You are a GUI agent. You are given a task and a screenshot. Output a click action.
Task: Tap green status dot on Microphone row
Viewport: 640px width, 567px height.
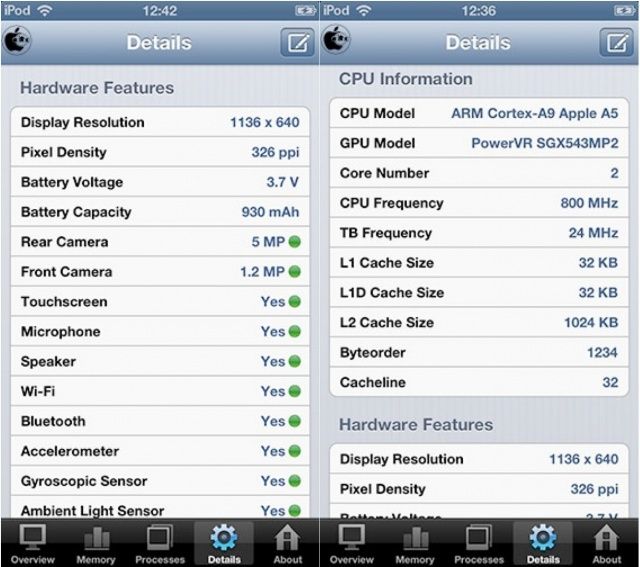[295, 331]
